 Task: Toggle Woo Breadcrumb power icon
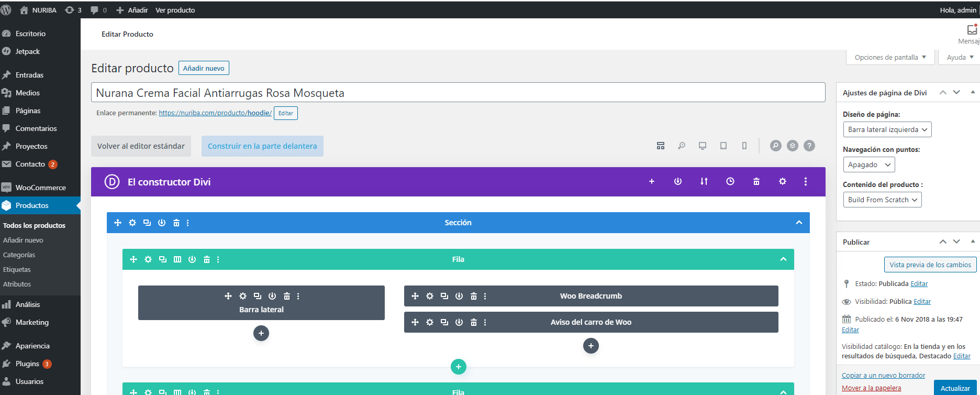pyautogui.click(x=459, y=296)
